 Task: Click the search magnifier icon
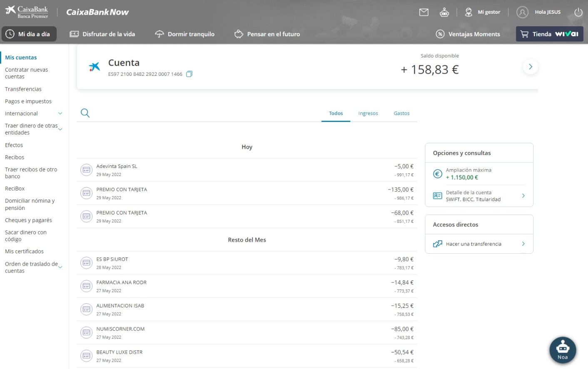tap(85, 113)
